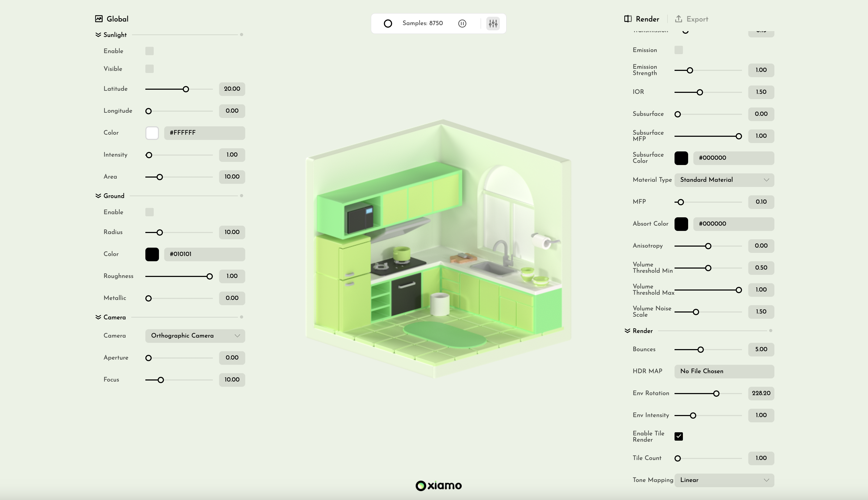Image resolution: width=868 pixels, height=500 pixels.
Task: Click the Sunlight Intensity slider handle
Action: 149,155
